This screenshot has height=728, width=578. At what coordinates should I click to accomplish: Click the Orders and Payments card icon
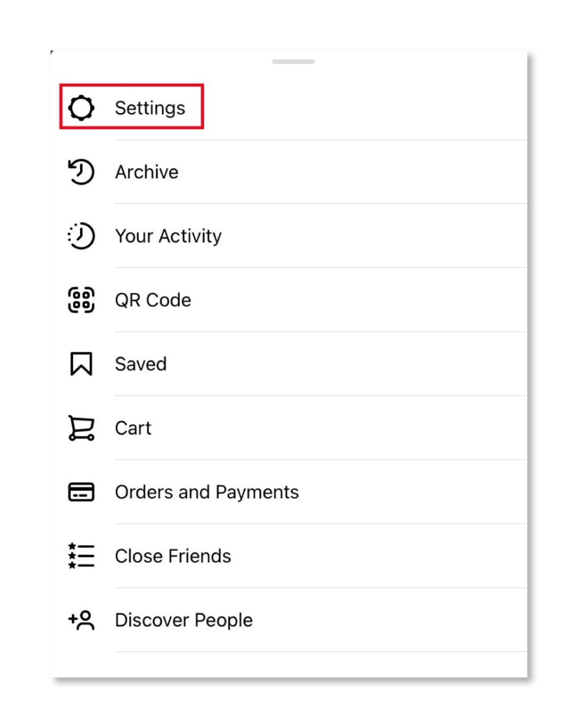tap(81, 492)
